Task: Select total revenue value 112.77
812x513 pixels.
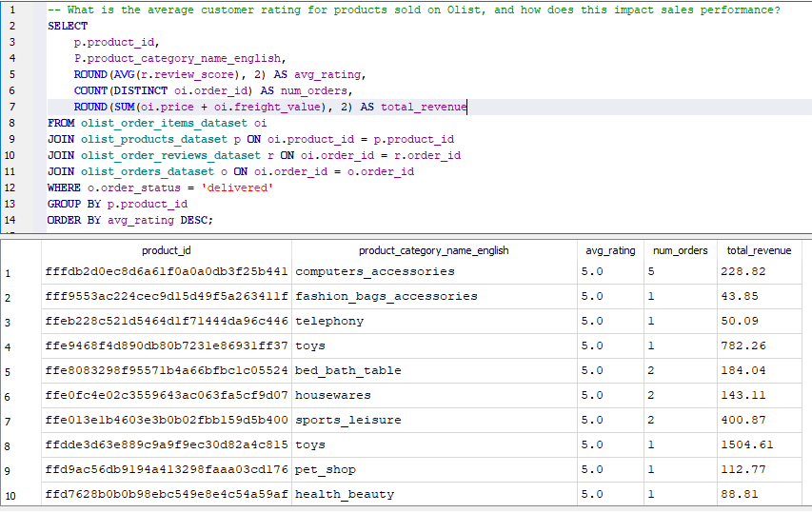Action: click(760, 469)
